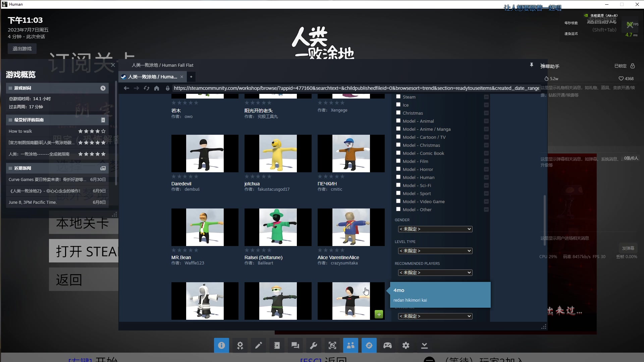Close the game overview panel
The width and height of the screenshot is (644, 362).
pyautogui.click(x=113, y=65)
